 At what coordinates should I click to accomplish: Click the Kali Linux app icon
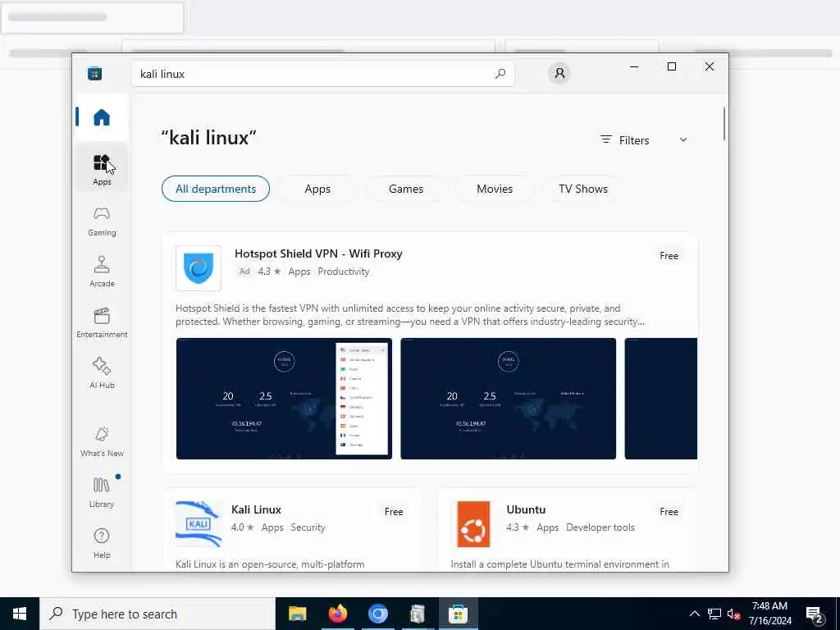(199, 524)
